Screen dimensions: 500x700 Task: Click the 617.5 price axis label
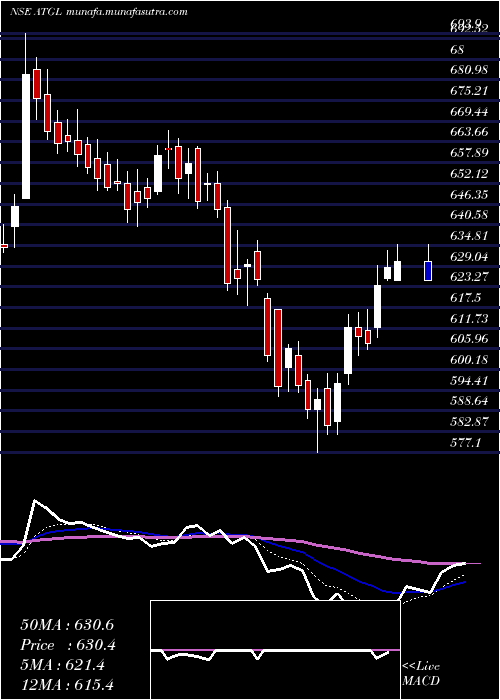pos(466,298)
